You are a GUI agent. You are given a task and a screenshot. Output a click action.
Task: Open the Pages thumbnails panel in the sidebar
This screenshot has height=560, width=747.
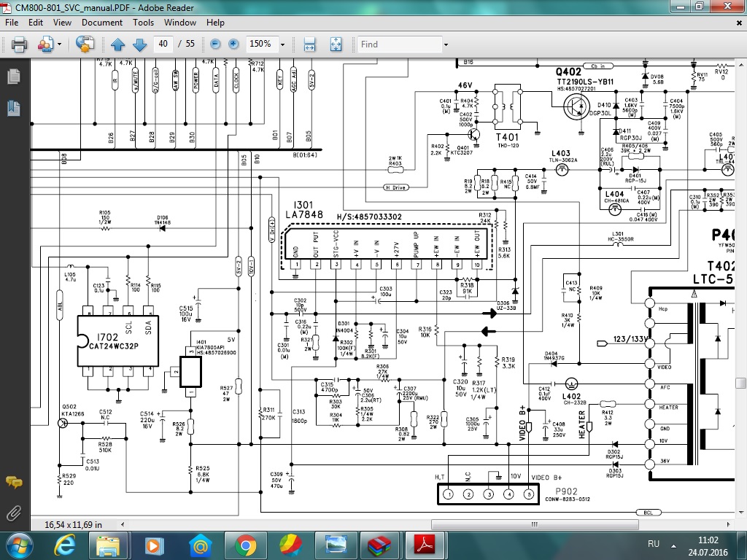pos(13,77)
